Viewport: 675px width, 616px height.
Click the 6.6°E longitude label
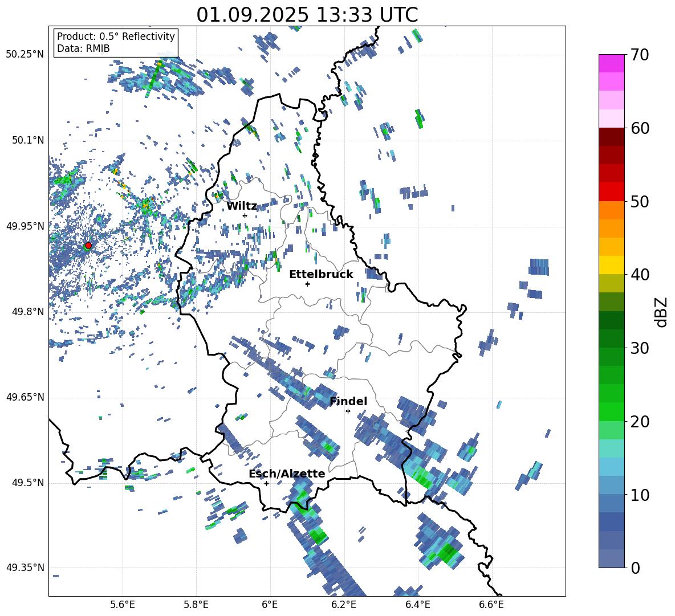tap(491, 605)
